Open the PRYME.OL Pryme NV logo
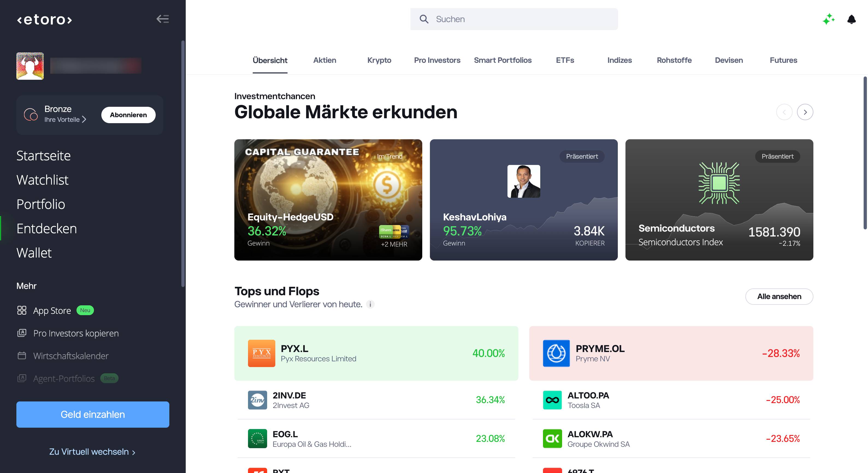The height and width of the screenshot is (473, 868). click(x=556, y=353)
